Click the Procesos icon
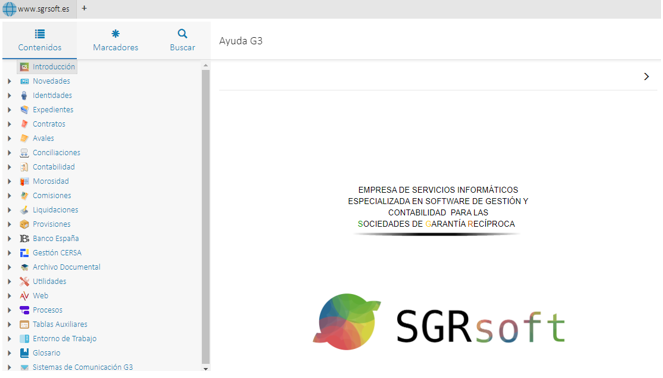663x378 pixels. pyautogui.click(x=24, y=310)
